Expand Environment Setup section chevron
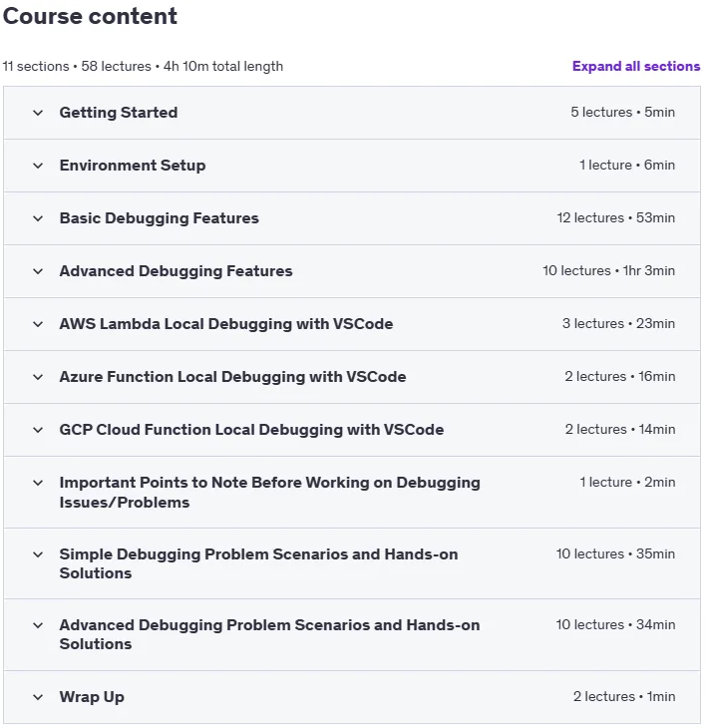The height and width of the screenshot is (728, 705). coord(38,166)
